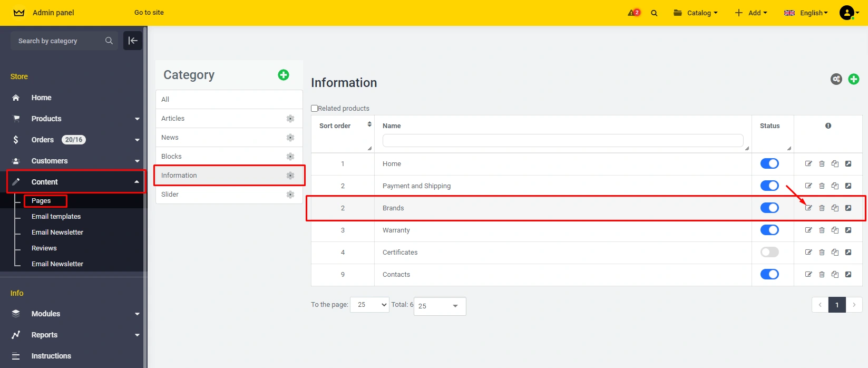Check the Related products checkbox
868x368 pixels.
tap(315, 109)
